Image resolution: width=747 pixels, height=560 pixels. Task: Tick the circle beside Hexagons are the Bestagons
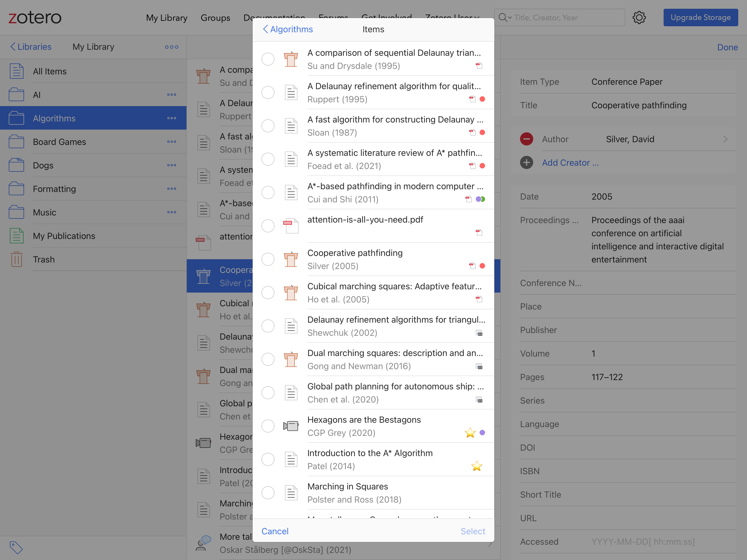point(268,426)
